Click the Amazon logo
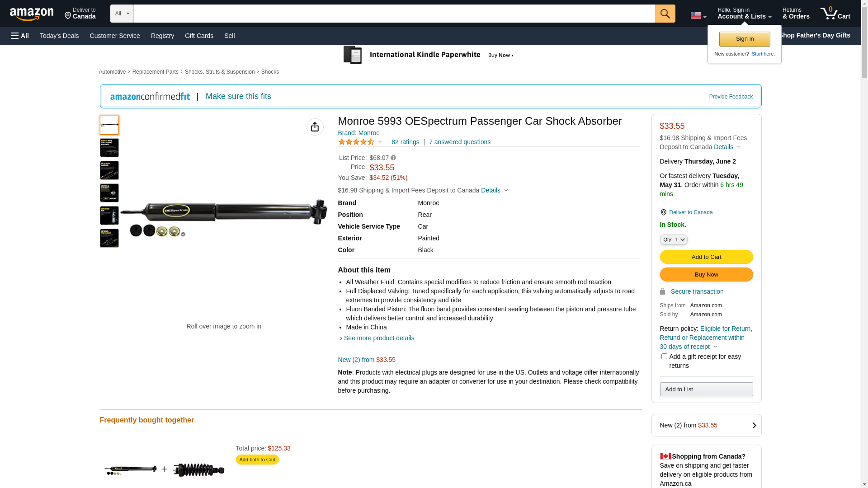Viewport: 868px width, 488px height. coord(32,14)
